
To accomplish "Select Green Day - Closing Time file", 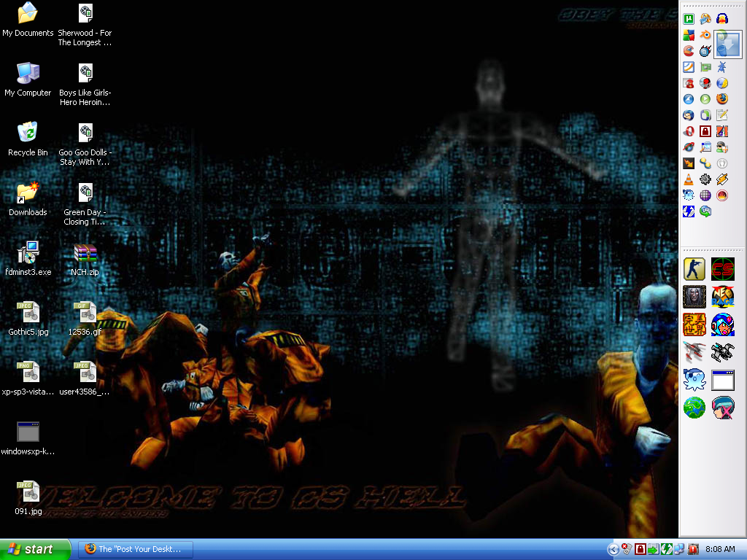I will (x=85, y=204).
